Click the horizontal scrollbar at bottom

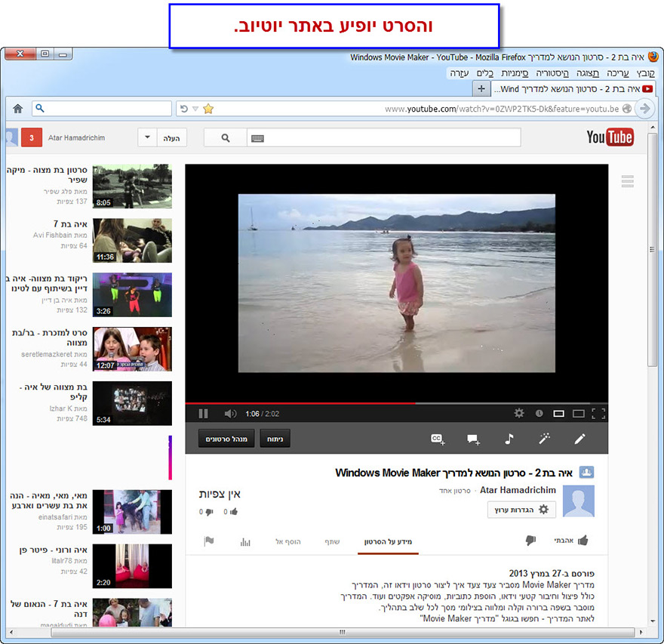pyautogui.click(x=343, y=632)
